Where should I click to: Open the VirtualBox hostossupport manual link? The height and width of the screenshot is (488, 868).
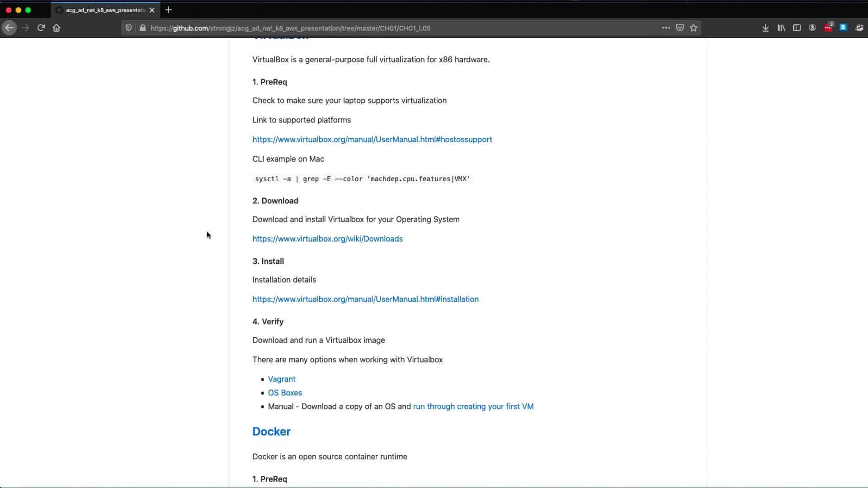[x=372, y=140]
